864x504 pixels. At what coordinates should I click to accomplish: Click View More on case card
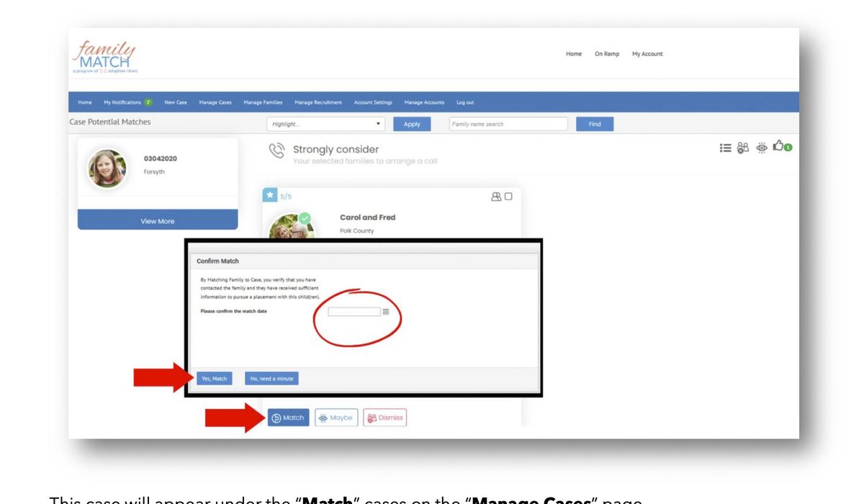[157, 220]
